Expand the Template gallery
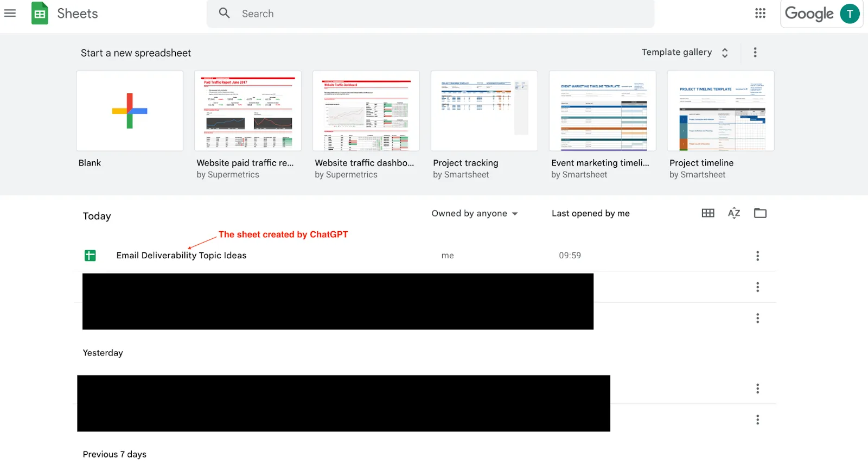Viewport: 868px width, 464px height. click(685, 52)
